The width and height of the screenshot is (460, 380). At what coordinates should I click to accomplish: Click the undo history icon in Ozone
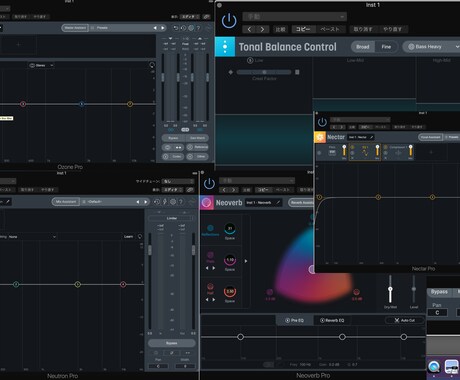[x=184, y=28]
